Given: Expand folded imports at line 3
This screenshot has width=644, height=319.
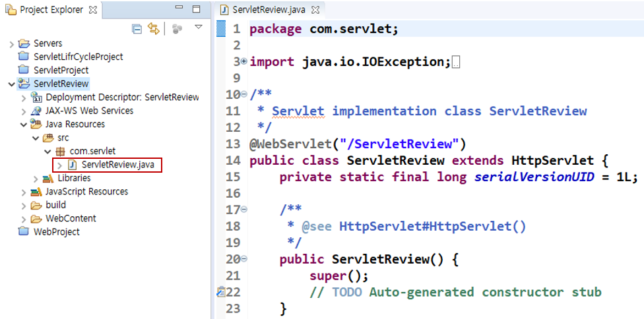Looking at the screenshot, I should tap(244, 61).
